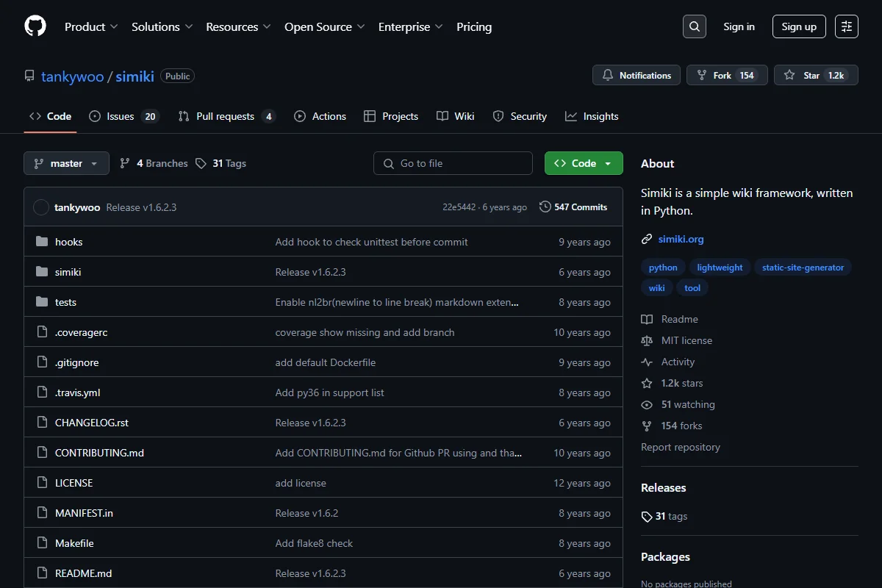Screen dimensions: 882x588
Task: Click the MIT license scales icon
Action: pos(647,340)
